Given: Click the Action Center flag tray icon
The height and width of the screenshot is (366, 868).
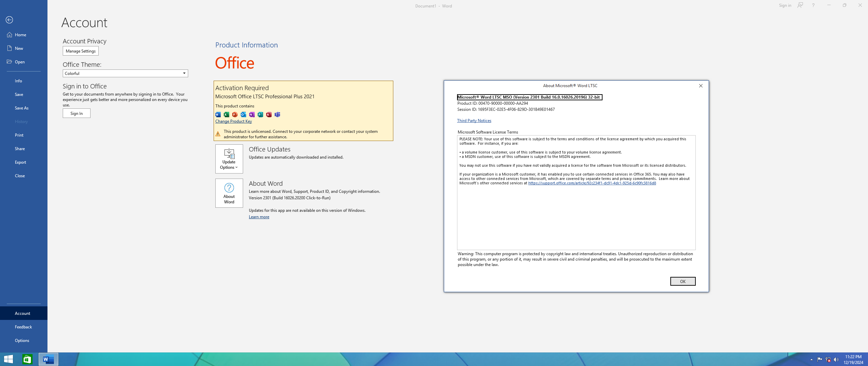Looking at the screenshot, I should pyautogui.click(x=820, y=360).
